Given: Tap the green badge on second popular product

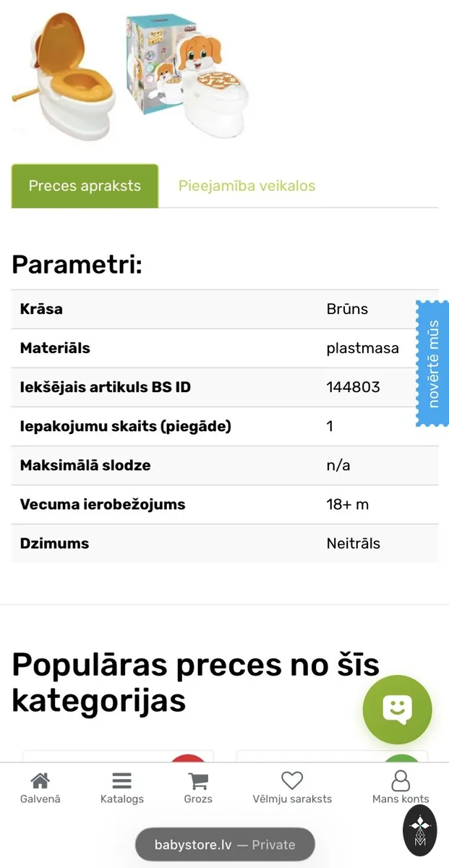Looking at the screenshot, I should click(401, 758).
